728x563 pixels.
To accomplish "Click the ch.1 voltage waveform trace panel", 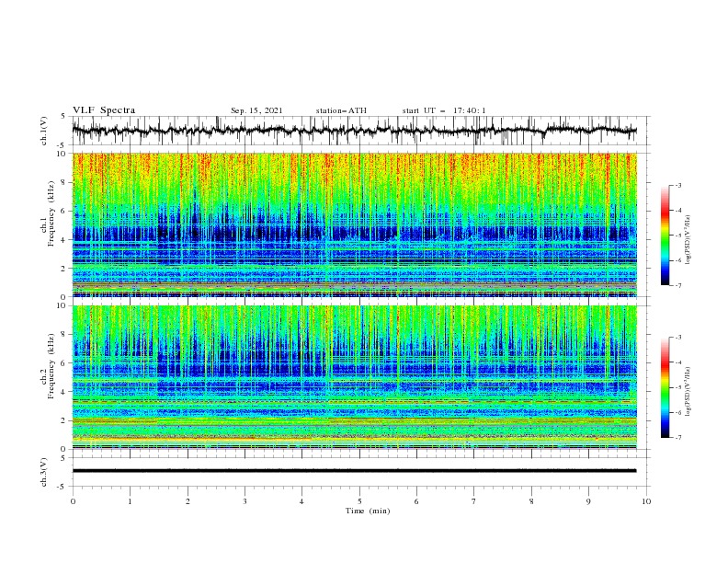I will pos(361,131).
